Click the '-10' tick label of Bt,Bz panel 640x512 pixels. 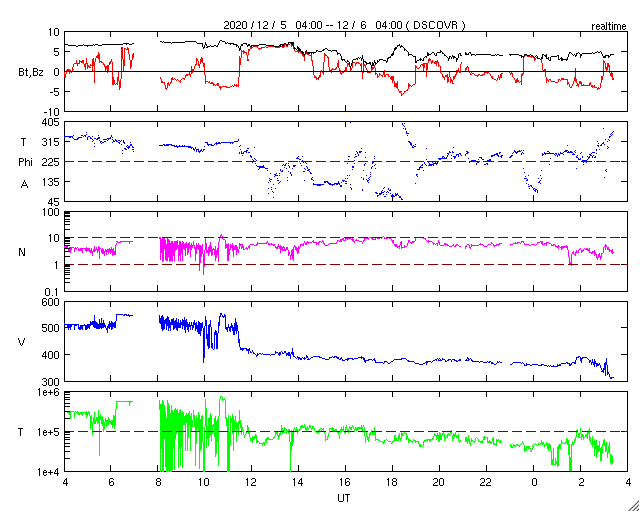click(51, 112)
